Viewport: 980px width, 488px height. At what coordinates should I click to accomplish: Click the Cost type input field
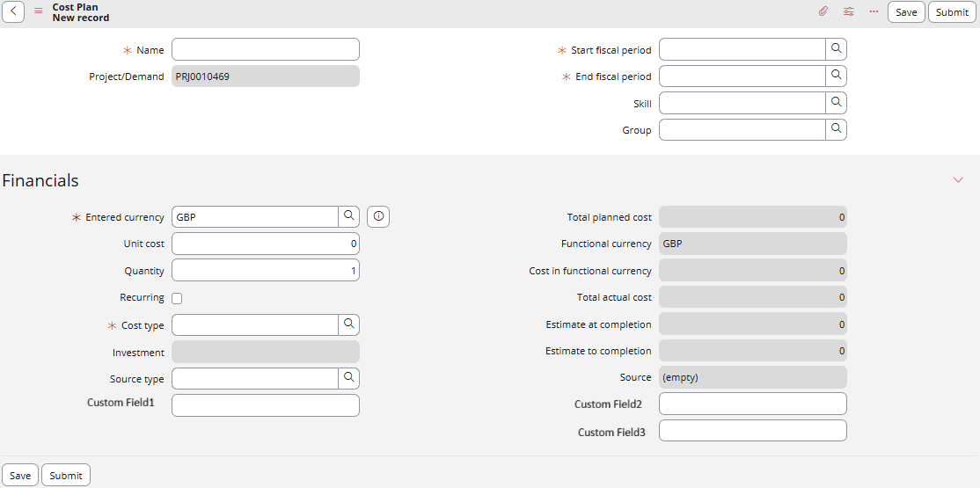255,325
